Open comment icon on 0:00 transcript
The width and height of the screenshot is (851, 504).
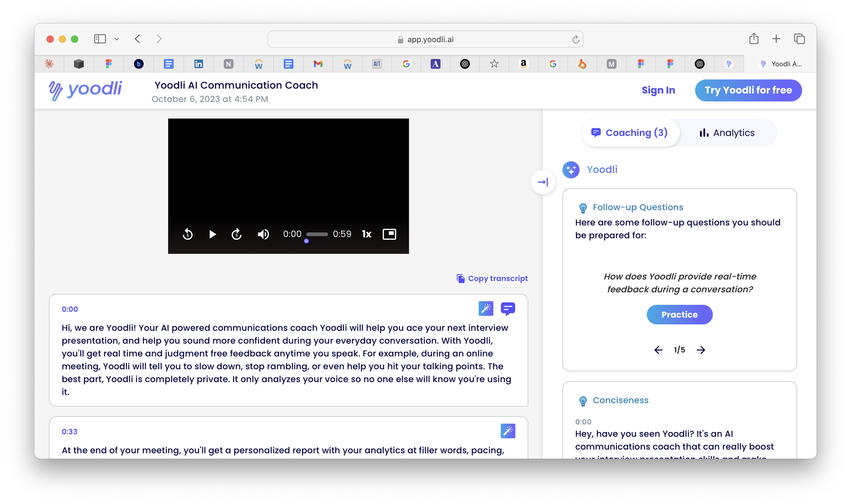(x=508, y=309)
